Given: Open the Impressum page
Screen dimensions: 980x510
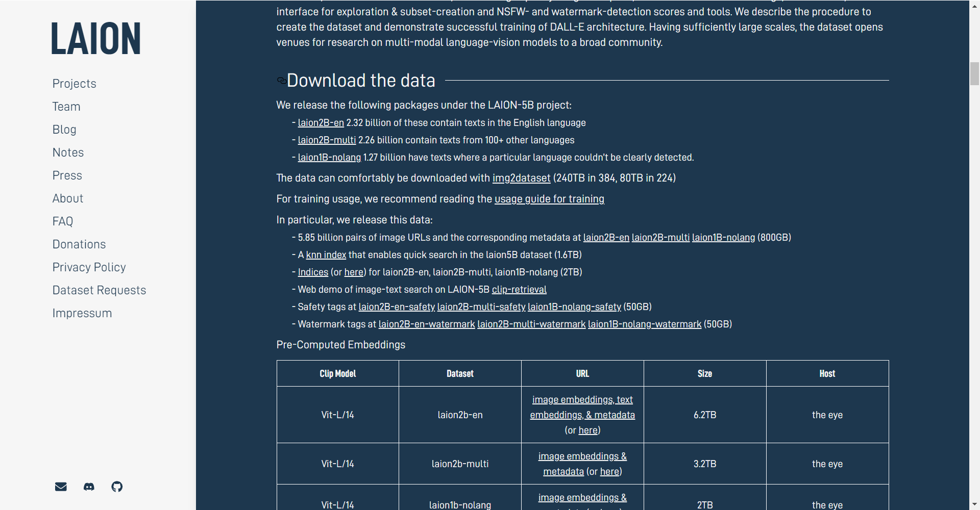Looking at the screenshot, I should pos(82,313).
